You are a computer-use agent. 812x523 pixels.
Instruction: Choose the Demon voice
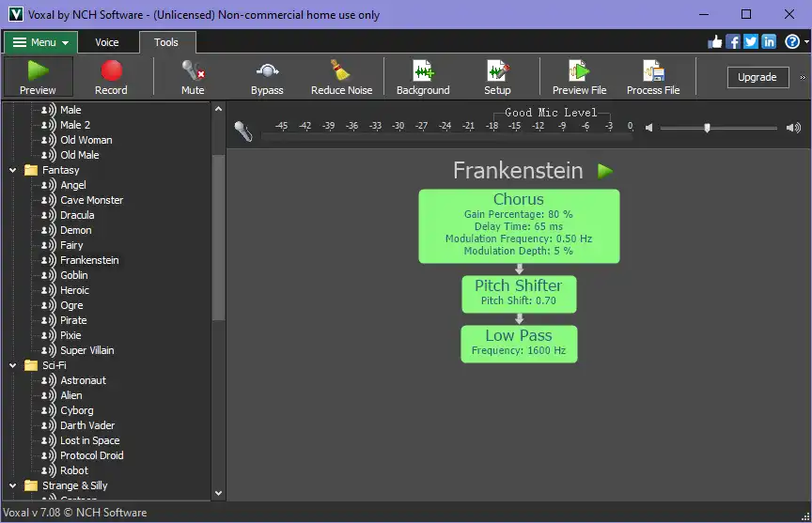point(75,230)
